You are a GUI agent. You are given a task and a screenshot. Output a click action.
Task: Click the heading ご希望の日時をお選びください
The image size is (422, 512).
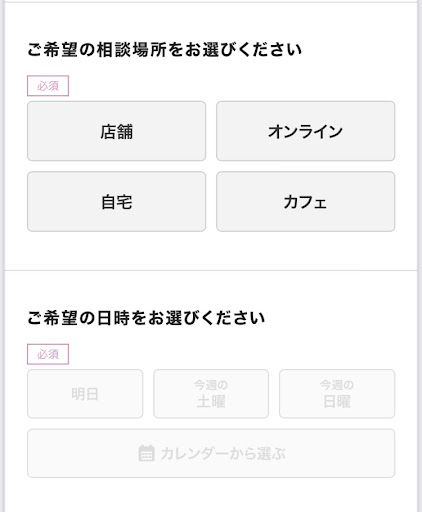[146, 318]
